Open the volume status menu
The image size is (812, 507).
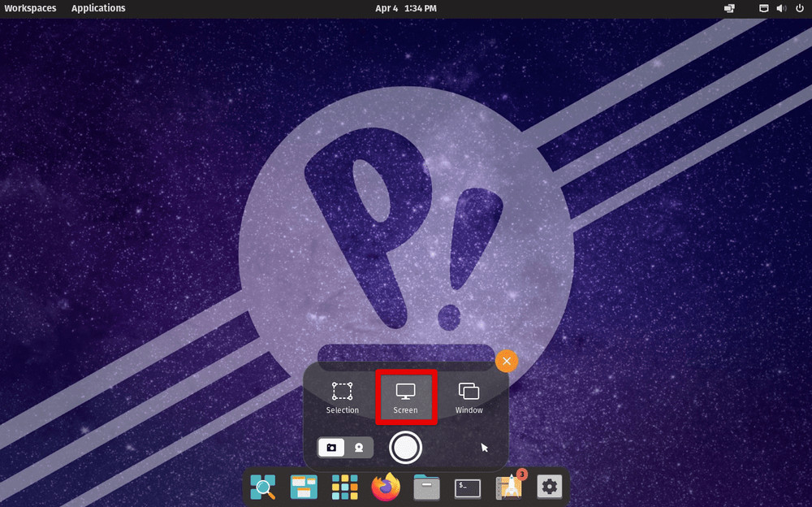(782, 8)
